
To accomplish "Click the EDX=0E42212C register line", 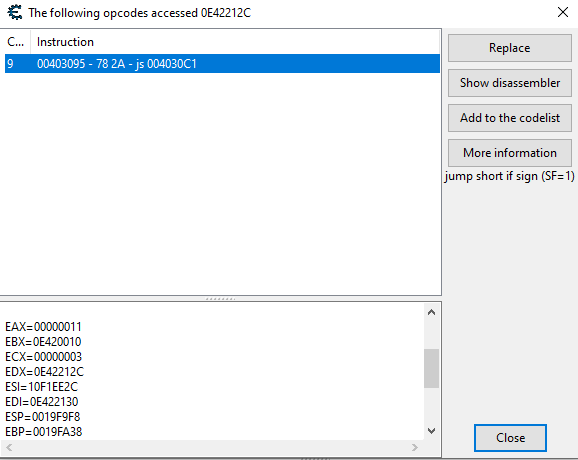I will tap(44, 372).
